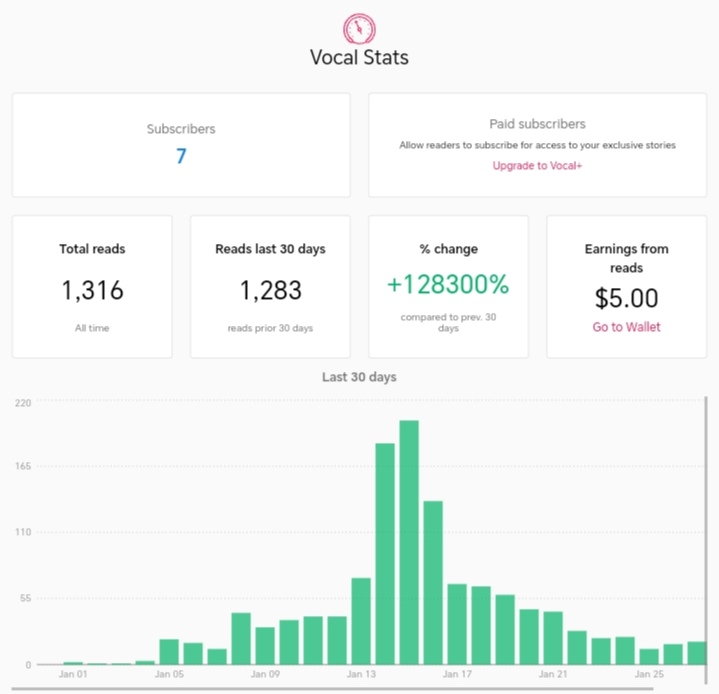Select the Reads last 30 days value 1,283
Screen dimensions: 719x694
[270, 290]
